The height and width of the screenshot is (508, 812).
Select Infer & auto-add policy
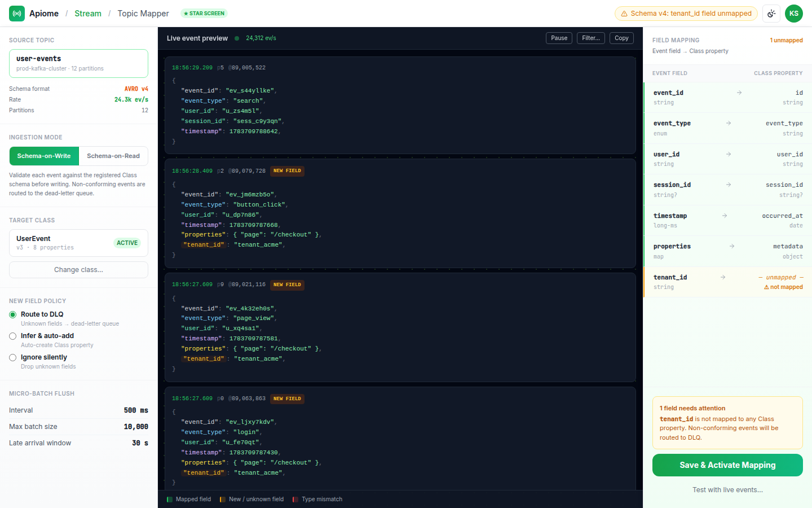tap(13, 336)
